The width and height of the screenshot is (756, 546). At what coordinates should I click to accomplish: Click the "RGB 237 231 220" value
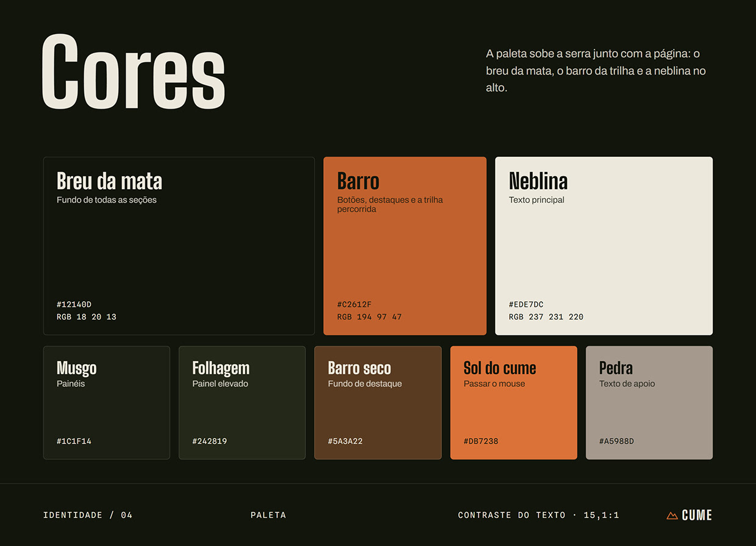pos(546,317)
